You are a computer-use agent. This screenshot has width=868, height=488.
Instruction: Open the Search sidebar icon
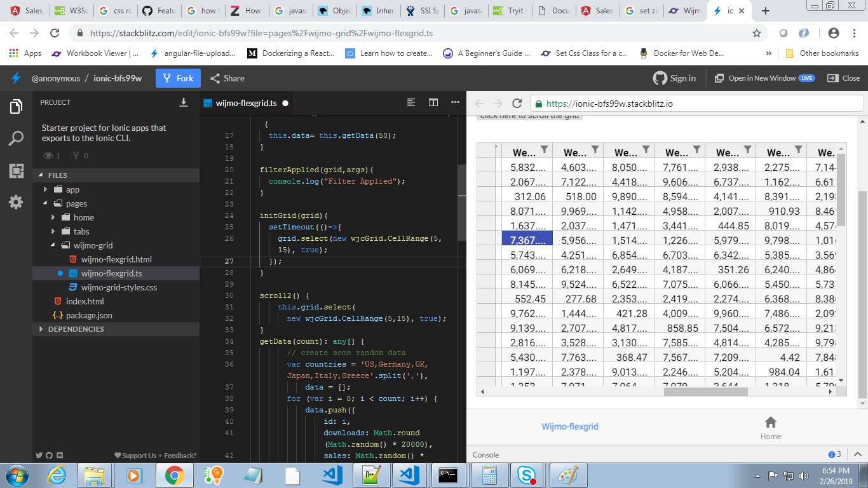(16, 139)
